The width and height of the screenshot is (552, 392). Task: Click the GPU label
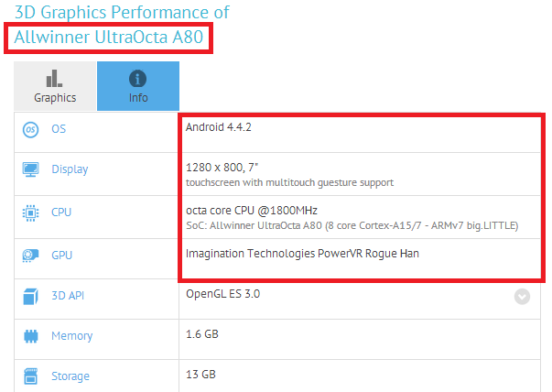61,255
